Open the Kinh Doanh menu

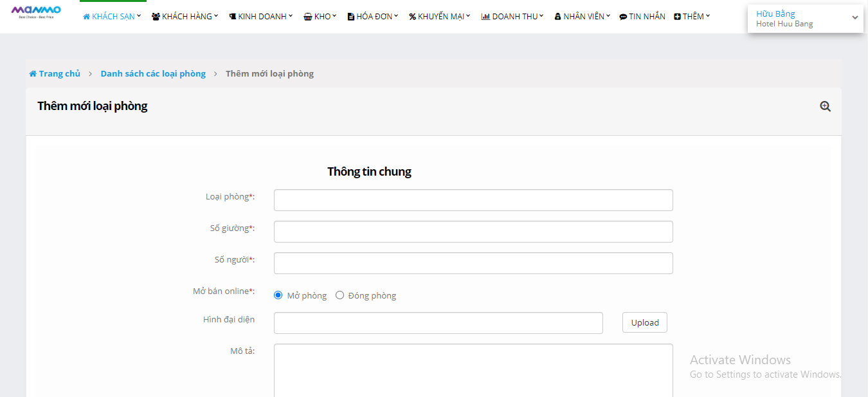[261, 17]
